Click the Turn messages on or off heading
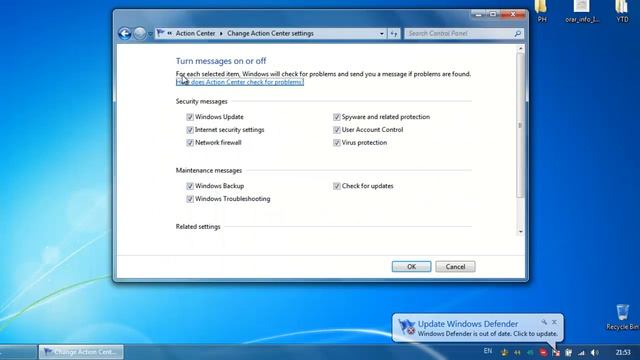The image size is (640, 360). coord(221,61)
